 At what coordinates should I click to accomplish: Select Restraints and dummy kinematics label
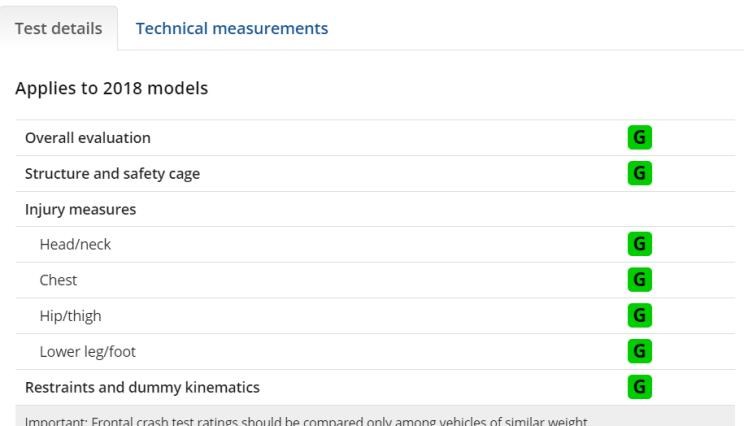[x=142, y=387]
